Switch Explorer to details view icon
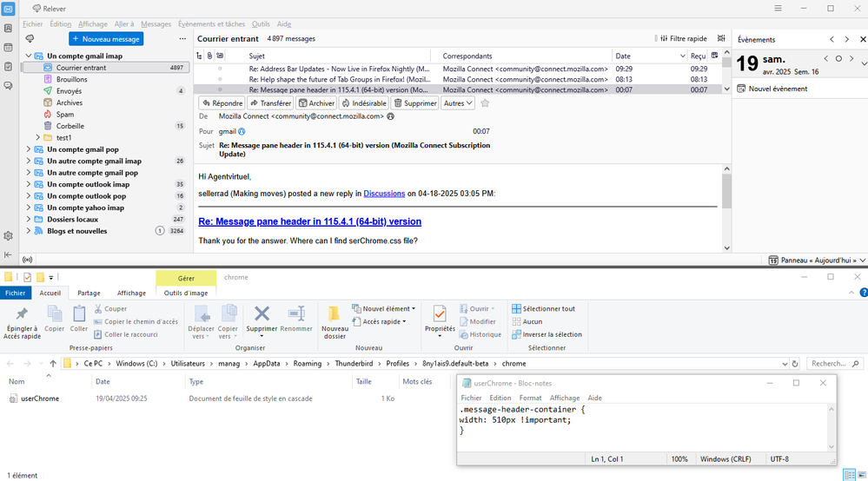This screenshot has width=868, height=481. (x=849, y=475)
